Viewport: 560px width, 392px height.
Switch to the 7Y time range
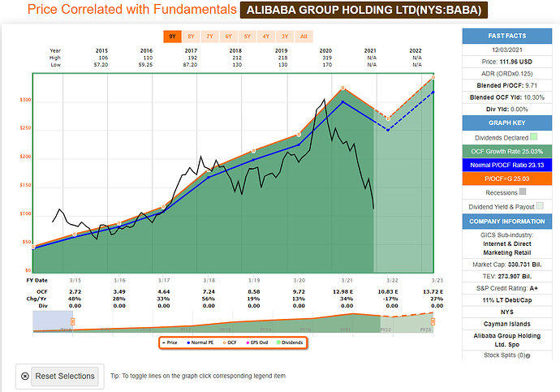209,37
